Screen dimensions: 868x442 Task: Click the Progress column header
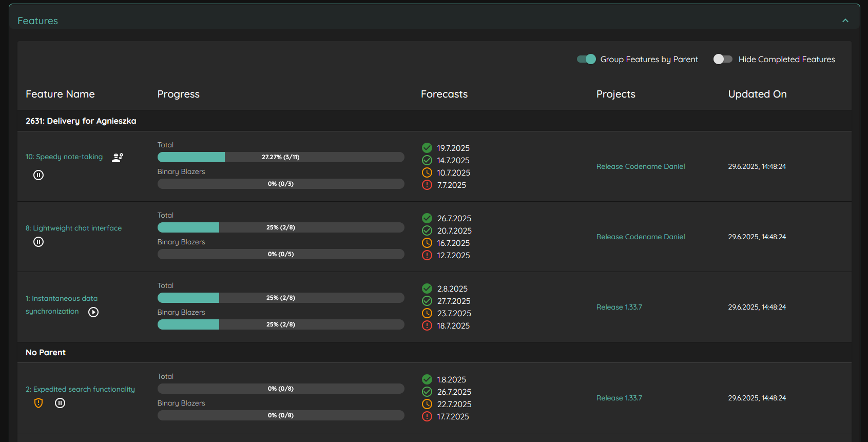point(179,94)
